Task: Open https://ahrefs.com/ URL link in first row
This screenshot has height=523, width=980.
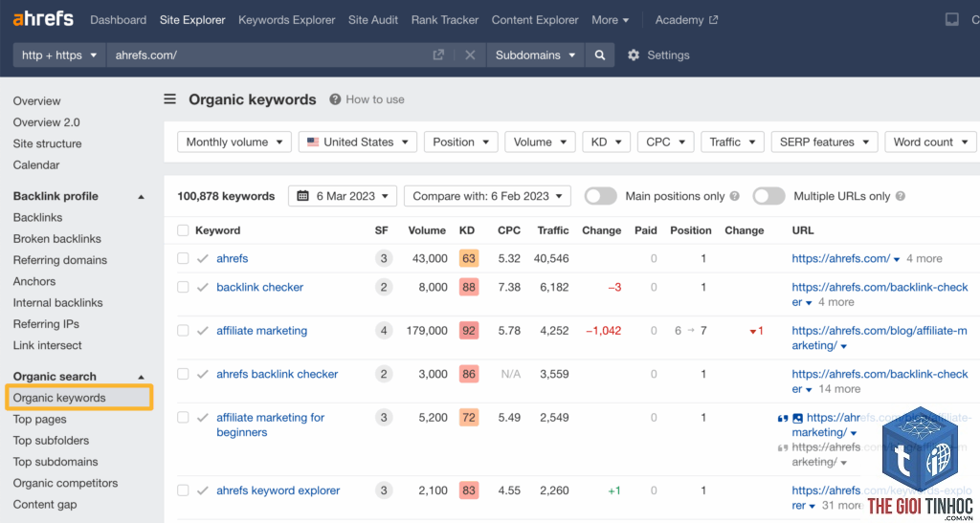Action: (x=840, y=258)
